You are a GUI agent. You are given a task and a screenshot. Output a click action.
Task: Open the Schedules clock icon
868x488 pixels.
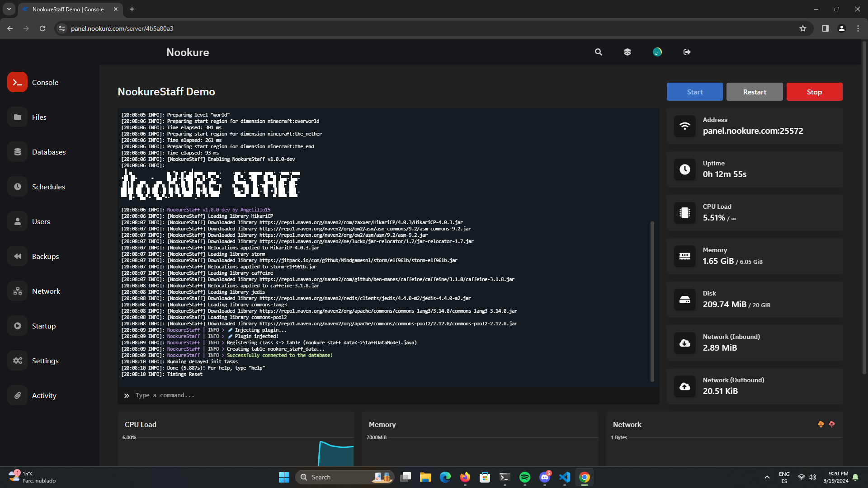(x=17, y=187)
